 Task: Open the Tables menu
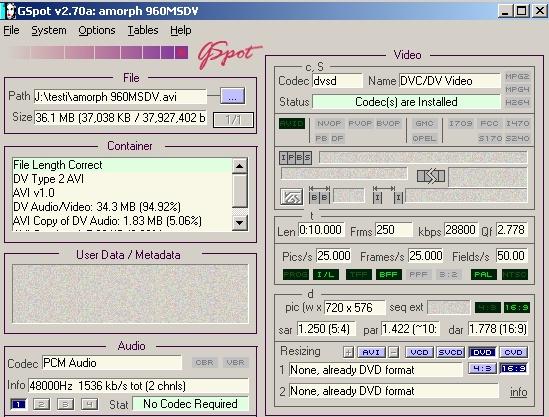(x=143, y=30)
